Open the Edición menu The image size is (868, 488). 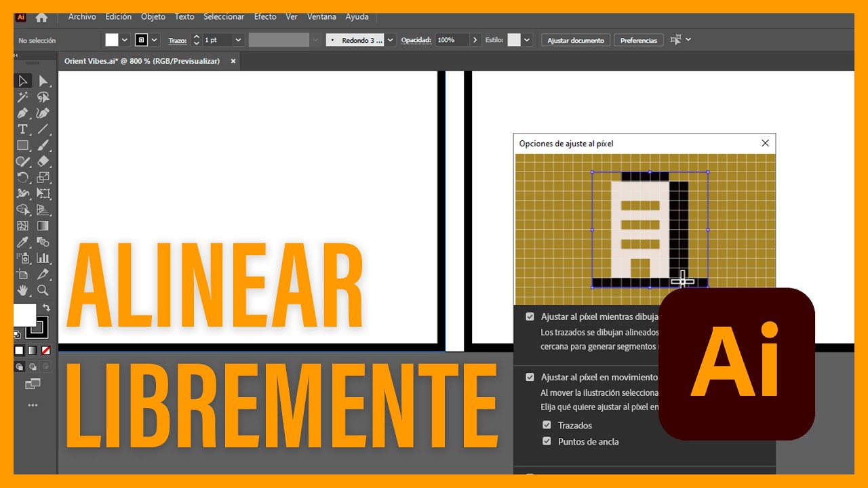[x=119, y=17]
